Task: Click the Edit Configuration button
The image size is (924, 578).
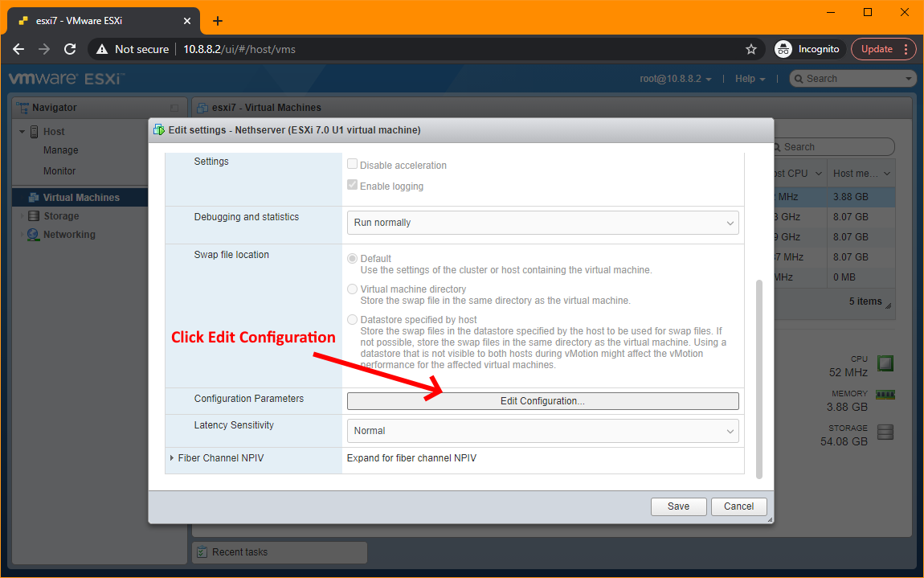Action: pos(542,401)
